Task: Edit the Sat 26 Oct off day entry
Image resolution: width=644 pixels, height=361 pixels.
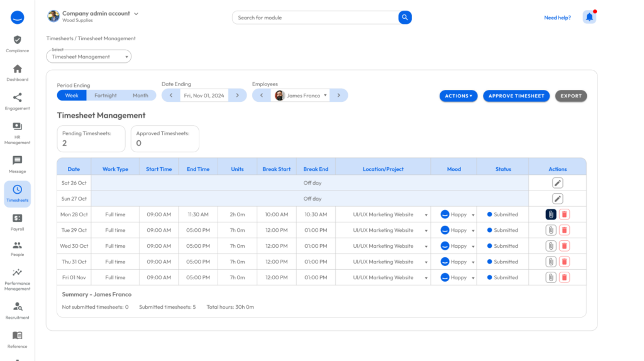Action: [x=557, y=183]
